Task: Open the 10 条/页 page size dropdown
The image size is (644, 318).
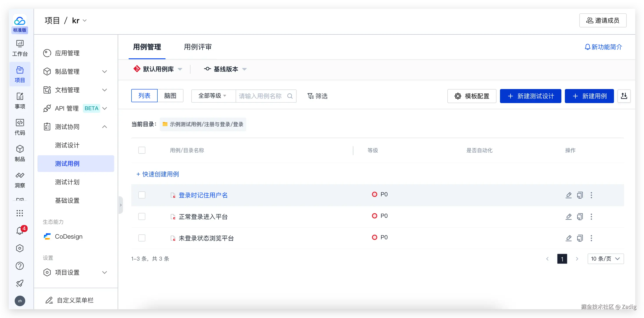Action: [605, 259]
